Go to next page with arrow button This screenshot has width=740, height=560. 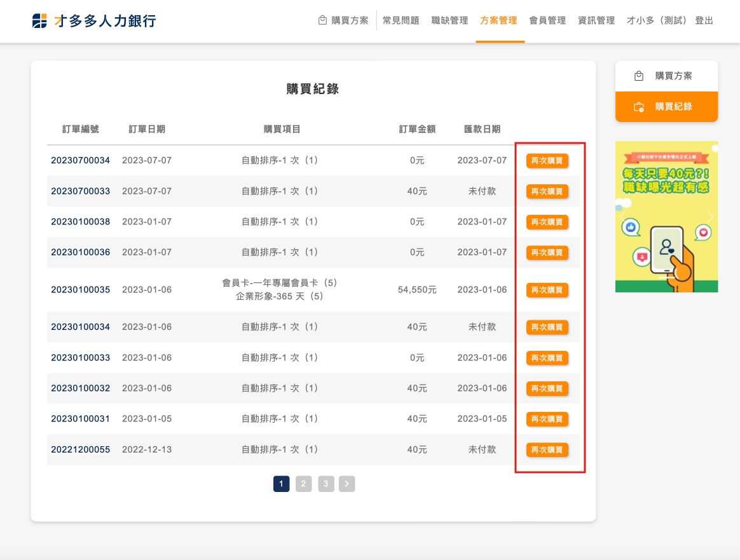tap(346, 484)
